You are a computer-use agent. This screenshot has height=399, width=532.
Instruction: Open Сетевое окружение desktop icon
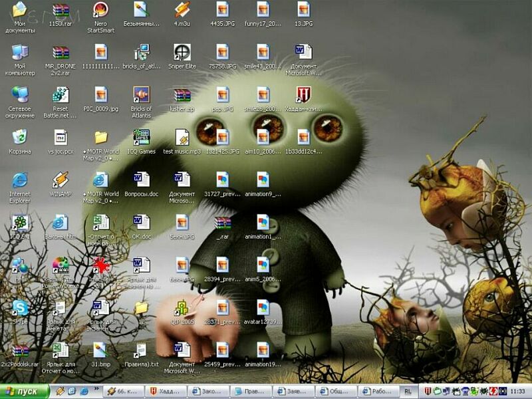click(x=20, y=95)
